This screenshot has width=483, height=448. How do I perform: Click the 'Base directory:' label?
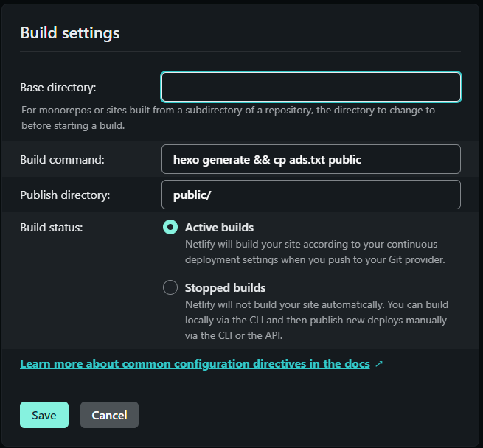pos(58,88)
